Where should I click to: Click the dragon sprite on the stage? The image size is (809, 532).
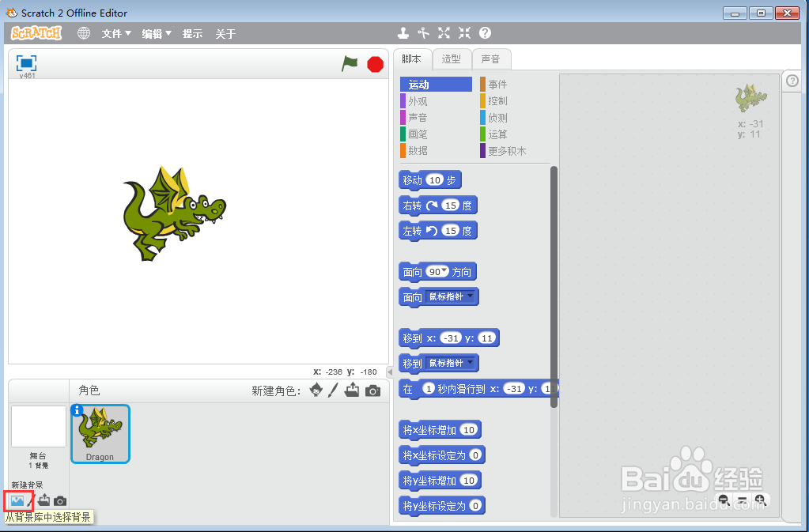[174, 213]
